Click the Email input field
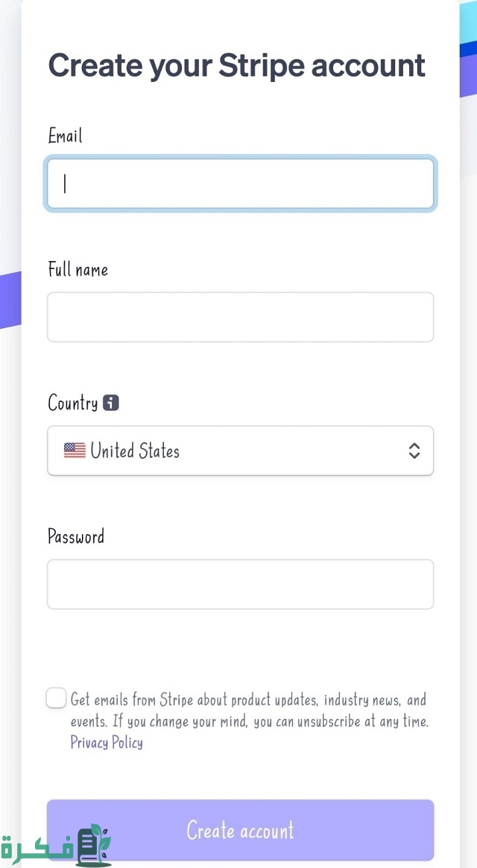The height and width of the screenshot is (868, 477). click(x=240, y=183)
